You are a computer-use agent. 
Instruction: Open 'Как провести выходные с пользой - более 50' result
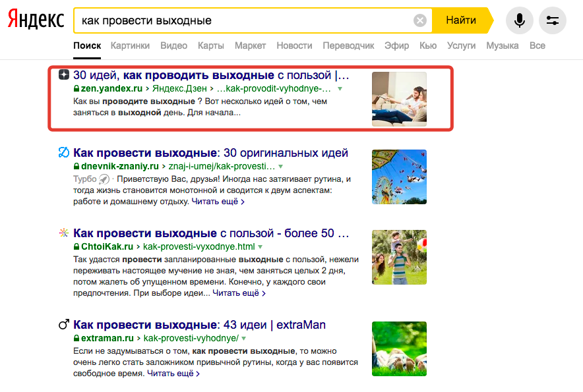pos(211,233)
